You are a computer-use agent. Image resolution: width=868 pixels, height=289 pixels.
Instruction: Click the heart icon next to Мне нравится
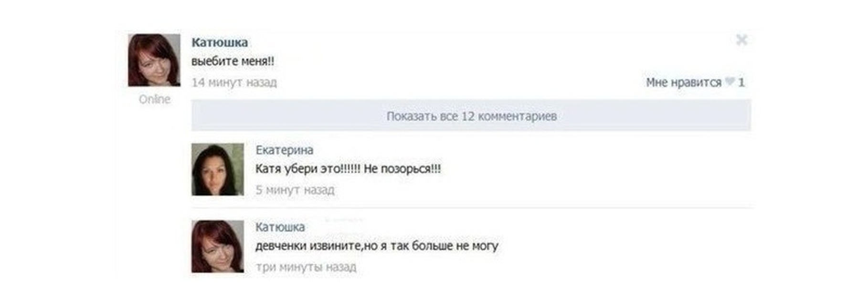click(x=730, y=82)
